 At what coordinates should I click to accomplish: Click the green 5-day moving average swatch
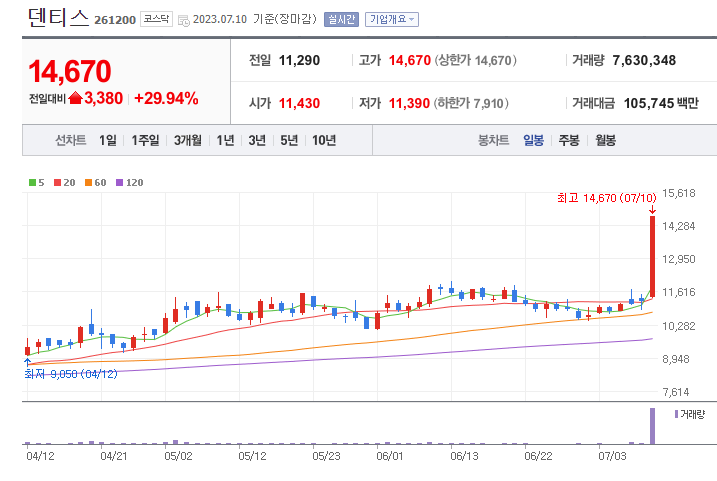32,182
